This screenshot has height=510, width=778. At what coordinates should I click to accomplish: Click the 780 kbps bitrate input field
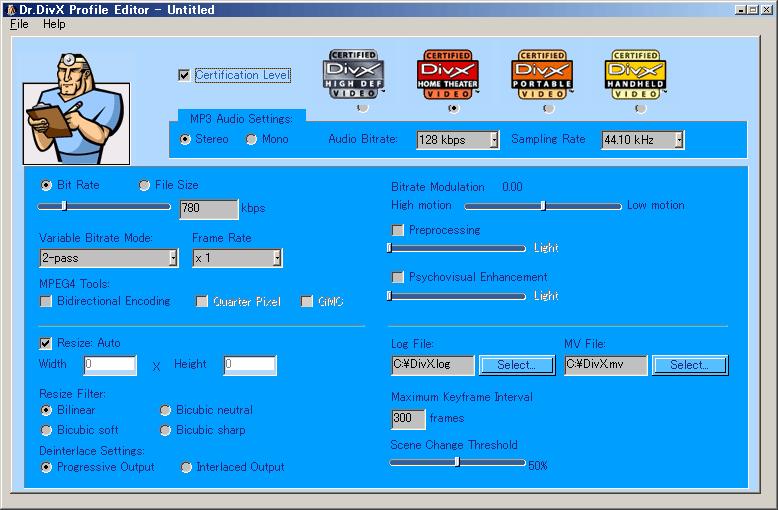coord(209,208)
